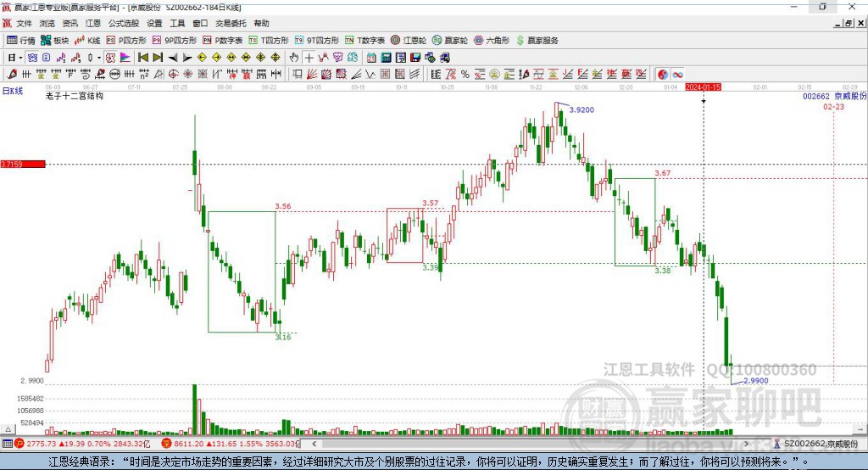Click the 老子十二宫结构 indicator title
The image size is (868, 470).
coord(75,96)
